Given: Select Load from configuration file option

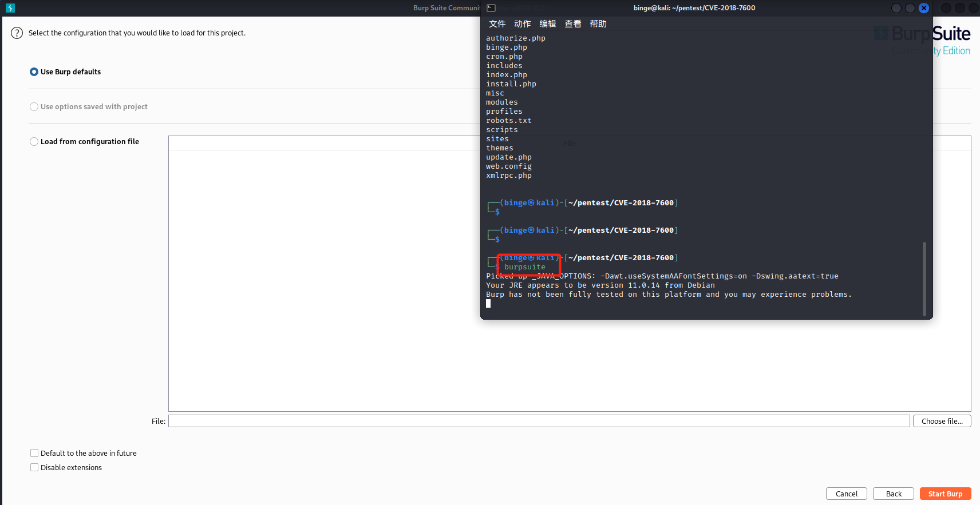Looking at the screenshot, I should [x=34, y=142].
